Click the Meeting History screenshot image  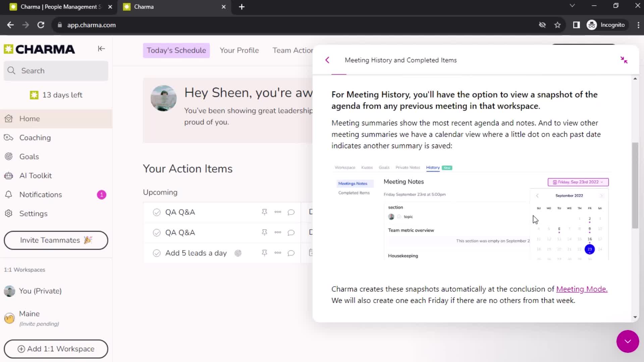click(471, 212)
